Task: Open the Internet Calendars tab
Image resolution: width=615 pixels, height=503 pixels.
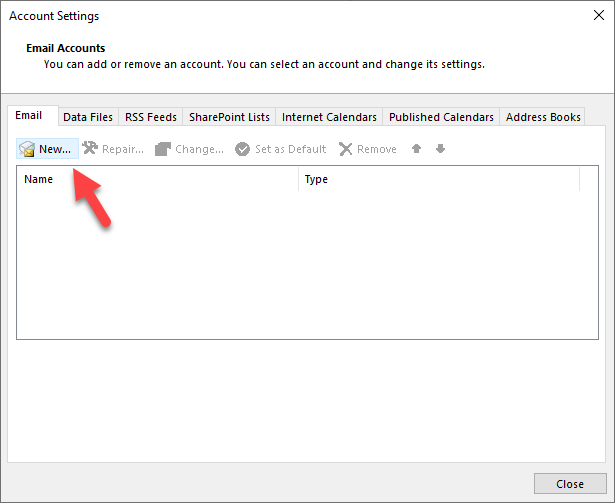Action: (329, 117)
